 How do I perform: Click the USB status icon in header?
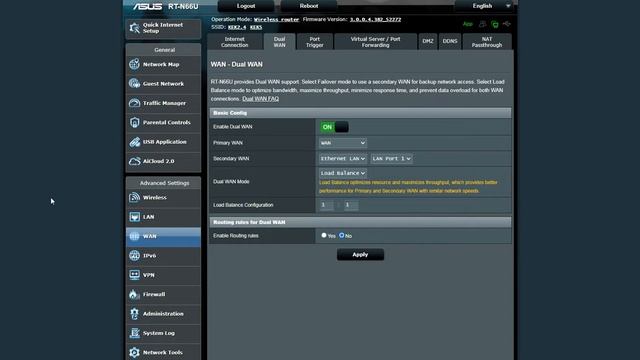tap(507, 24)
